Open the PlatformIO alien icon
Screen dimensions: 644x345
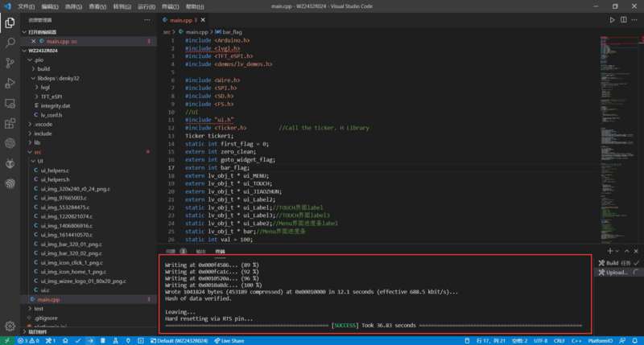click(10, 163)
